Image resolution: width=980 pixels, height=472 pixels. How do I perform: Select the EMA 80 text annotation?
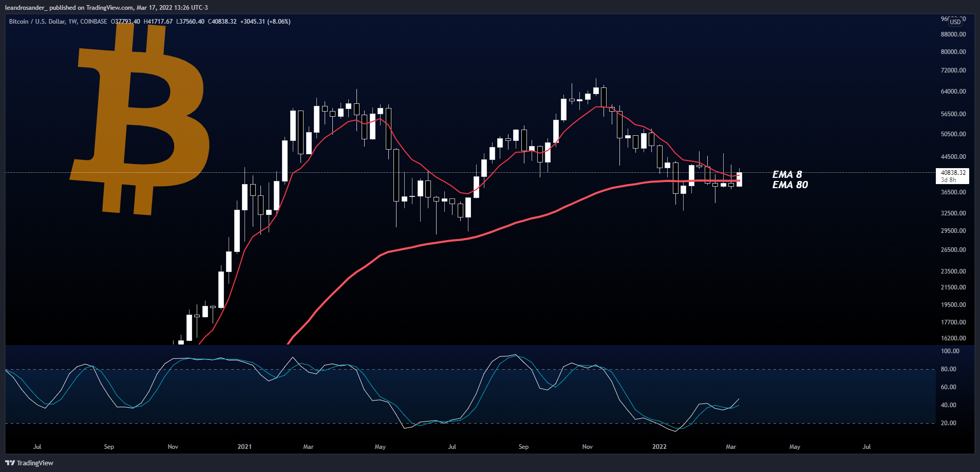coord(790,185)
